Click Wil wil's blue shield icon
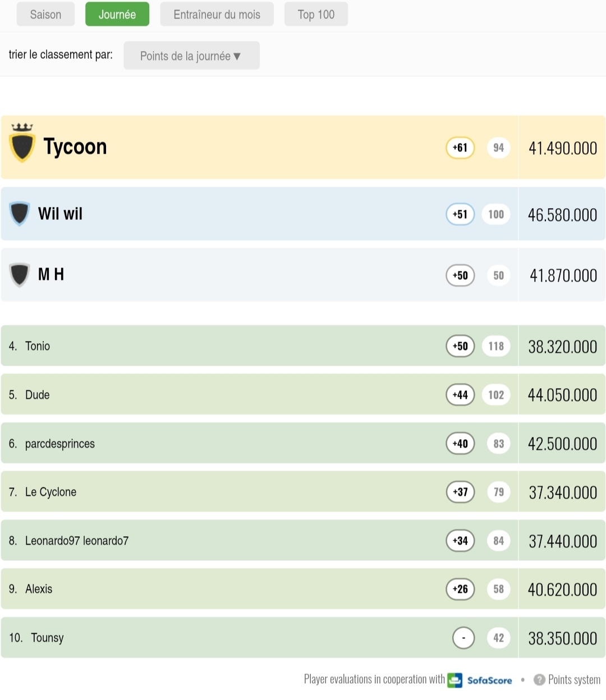This screenshot has width=606, height=700. (20, 214)
